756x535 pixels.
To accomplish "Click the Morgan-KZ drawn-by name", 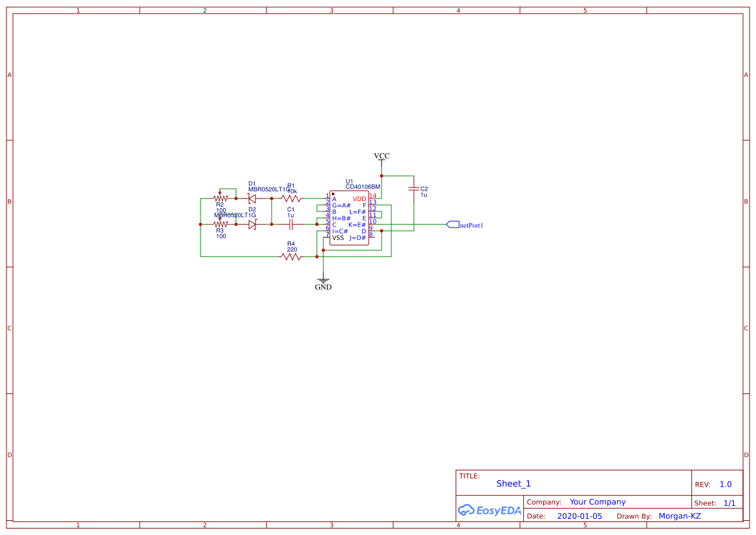I will pyautogui.click(x=680, y=516).
